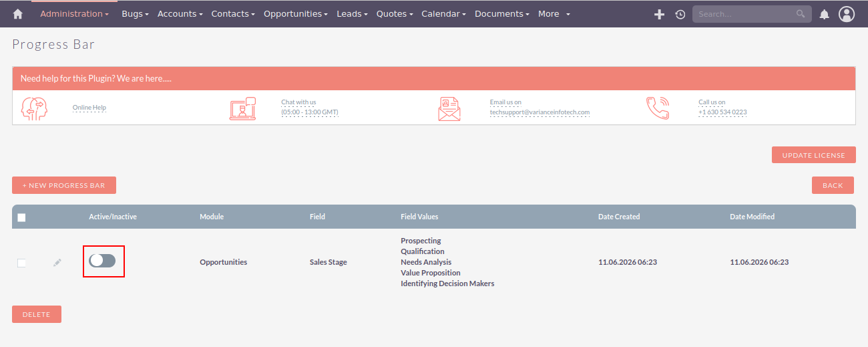Toggle Opportunities progress bar active switch
The height and width of the screenshot is (347, 868).
click(x=103, y=260)
